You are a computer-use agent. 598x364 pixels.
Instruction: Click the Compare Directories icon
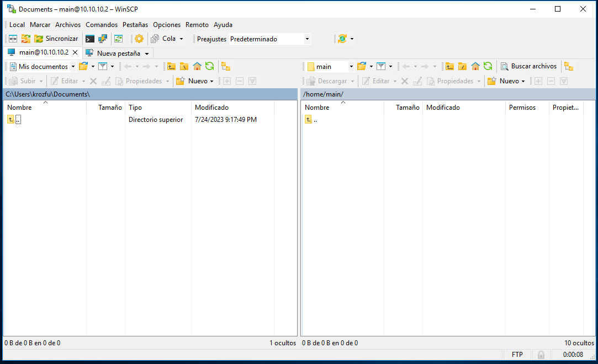click(x=13, y=39)
